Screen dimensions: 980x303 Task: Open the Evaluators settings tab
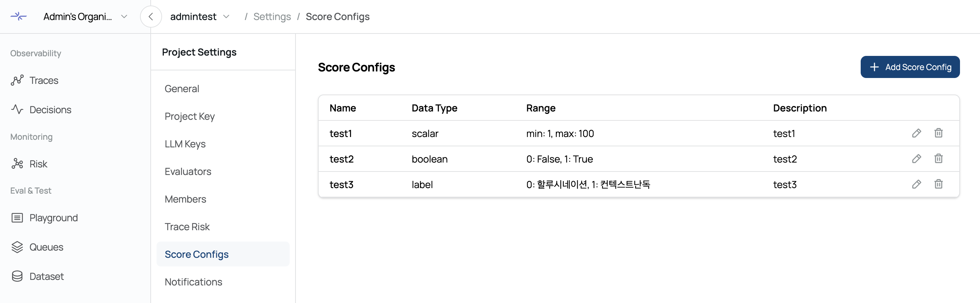point(188,171)
